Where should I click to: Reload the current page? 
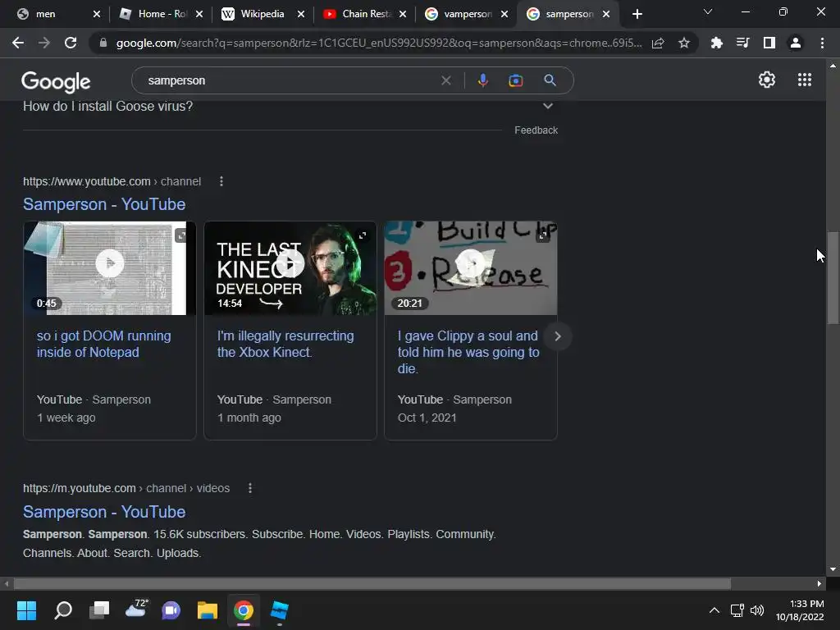point(71,43)
